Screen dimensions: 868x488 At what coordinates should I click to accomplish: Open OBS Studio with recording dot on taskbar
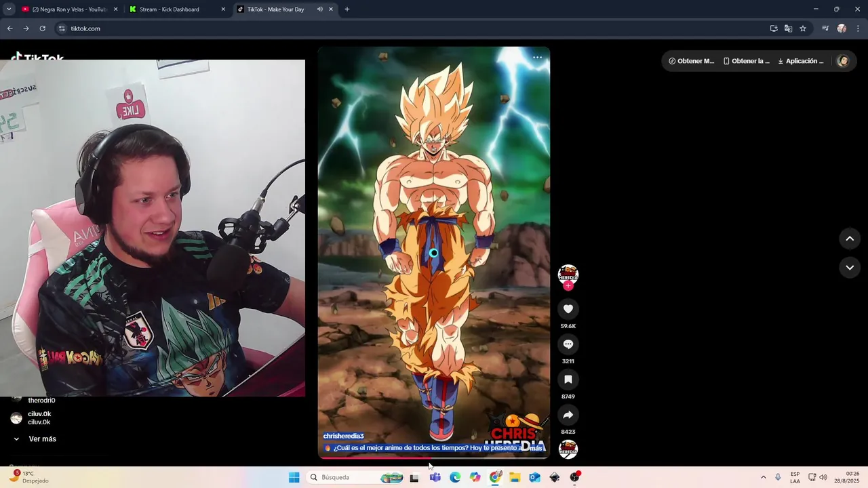[x=575, y=477]
